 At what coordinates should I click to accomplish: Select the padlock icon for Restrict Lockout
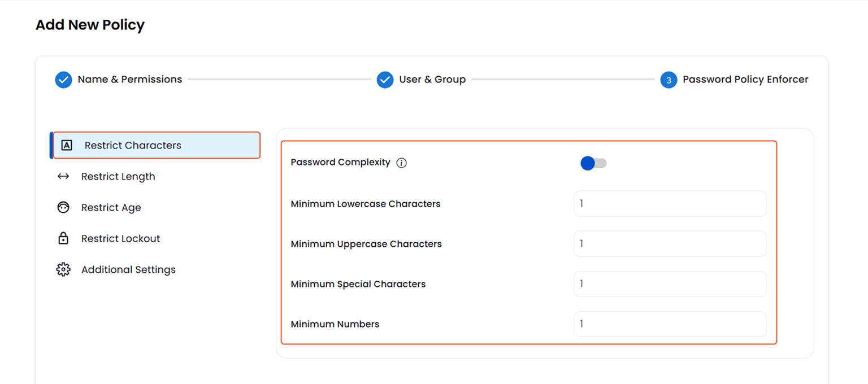tap(63, 238)
